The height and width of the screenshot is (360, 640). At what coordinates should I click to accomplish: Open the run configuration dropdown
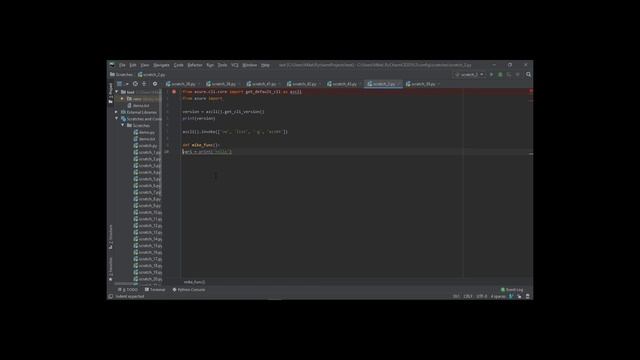click(469, 75)
